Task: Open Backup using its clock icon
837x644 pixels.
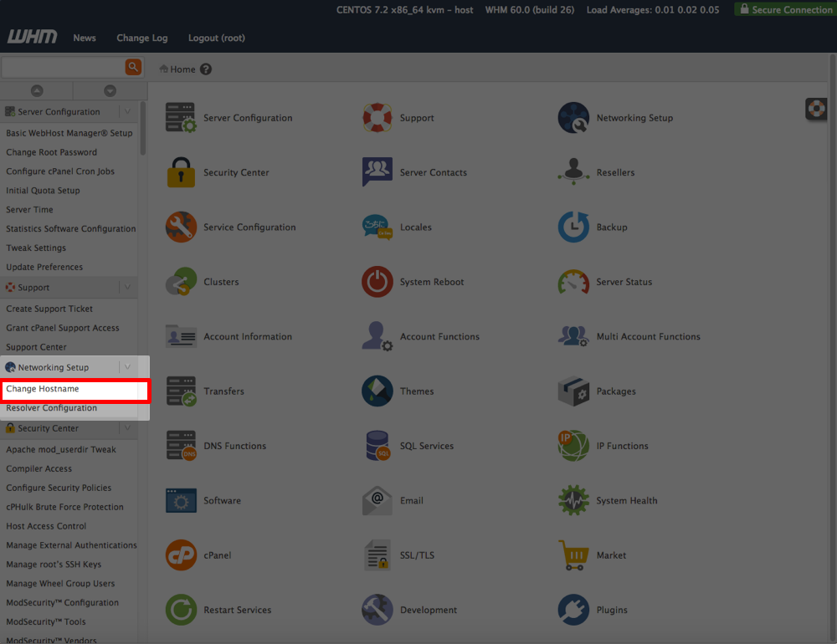Action: pyautogui.click(x=573, y=227)
